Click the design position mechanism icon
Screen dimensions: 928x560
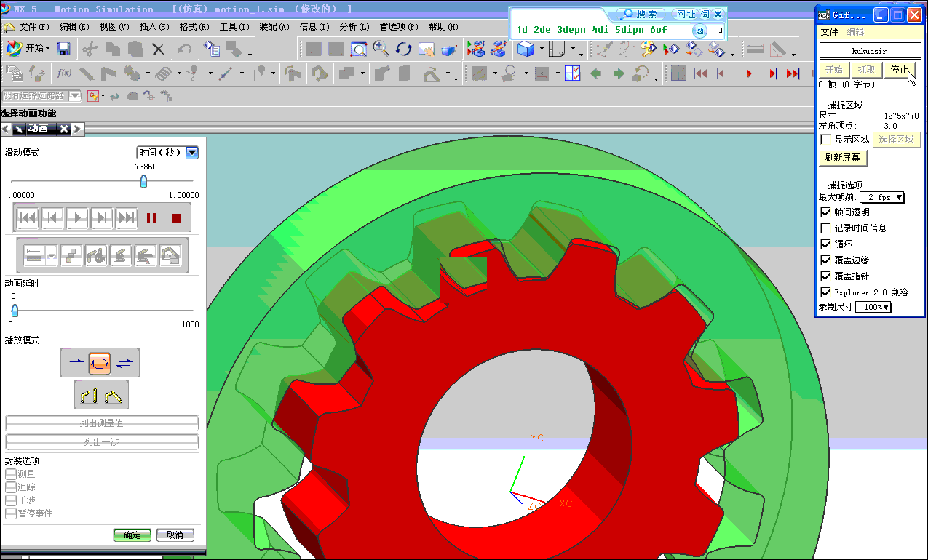[x=89, y=396]
